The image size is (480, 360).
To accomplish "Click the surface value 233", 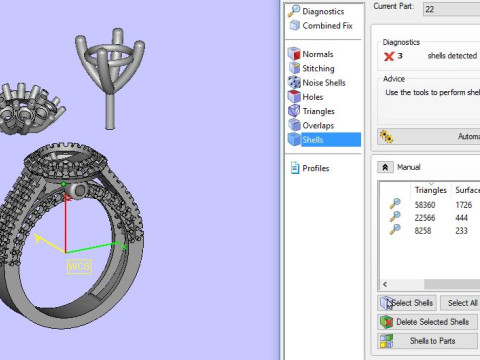I will (x=461, y=230).
